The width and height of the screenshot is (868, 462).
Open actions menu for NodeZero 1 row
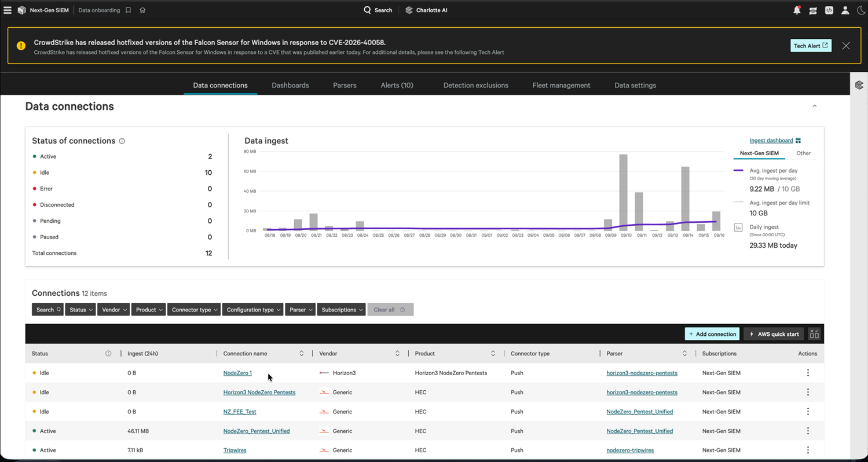tap(808, 373)
